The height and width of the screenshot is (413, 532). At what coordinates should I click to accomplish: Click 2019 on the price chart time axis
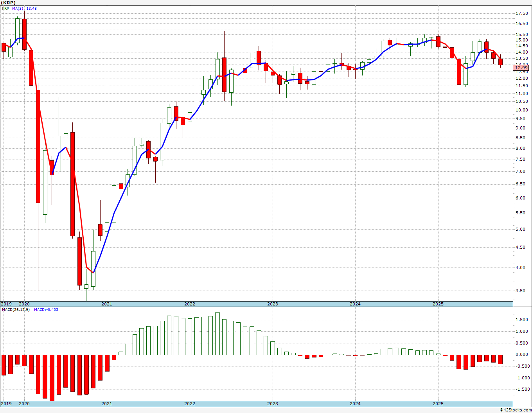6,304
